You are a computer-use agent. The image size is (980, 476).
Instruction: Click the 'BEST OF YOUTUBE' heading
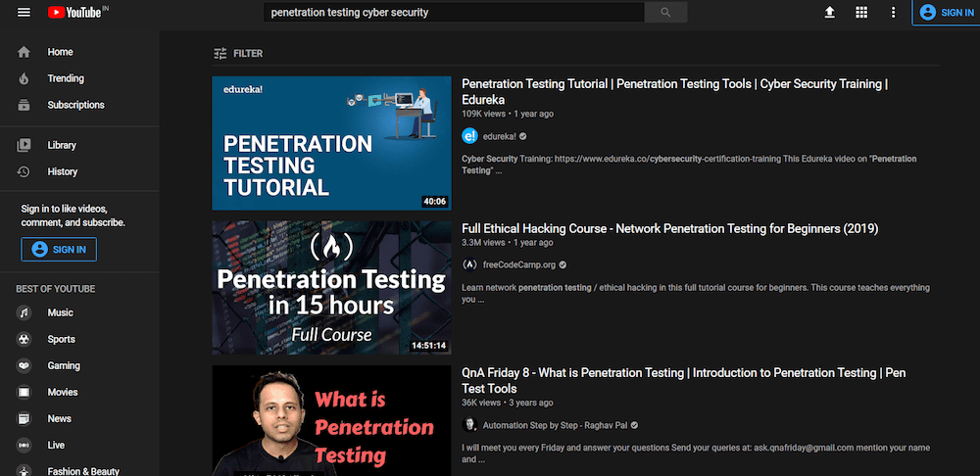(x=56, y=289)
